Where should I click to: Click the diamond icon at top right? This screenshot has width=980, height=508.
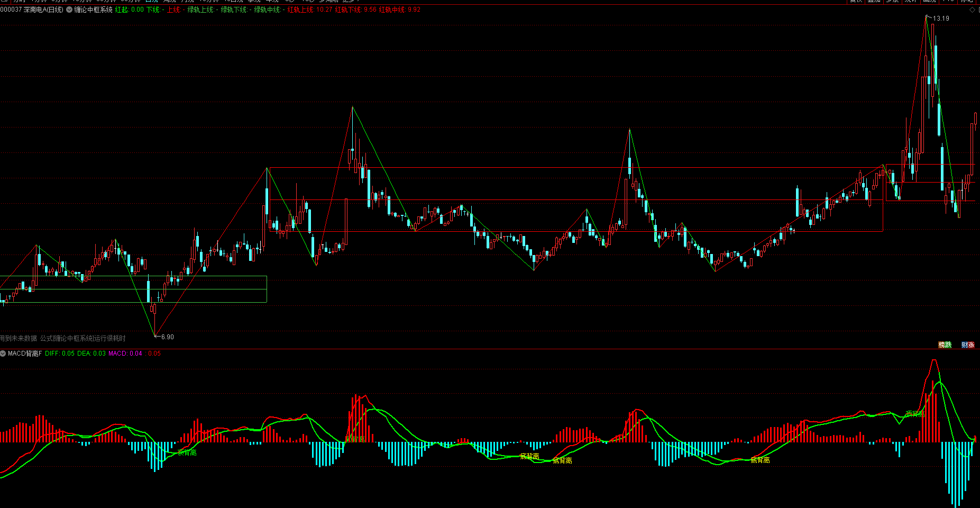[x=972, y=10]
